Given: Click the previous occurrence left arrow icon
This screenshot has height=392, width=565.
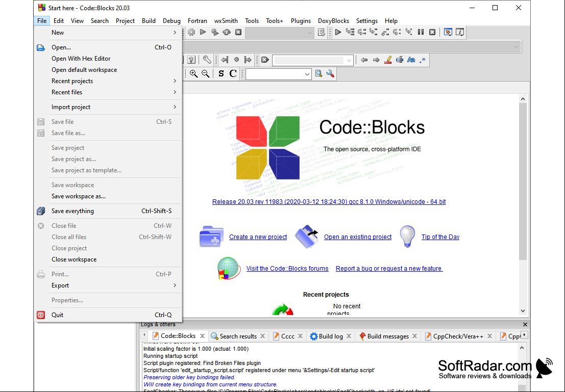Looking at the screenshot, I should click(364, 60).
